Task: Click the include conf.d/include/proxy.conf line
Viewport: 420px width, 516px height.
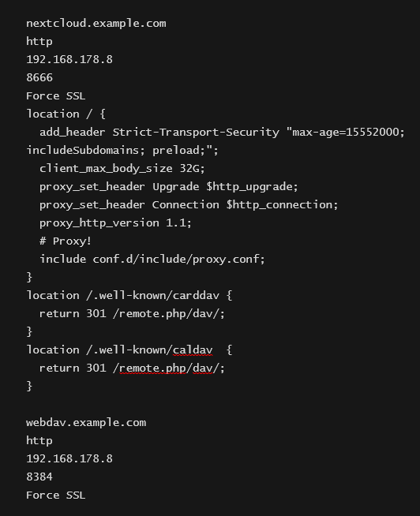Action: tap(152, 260)
